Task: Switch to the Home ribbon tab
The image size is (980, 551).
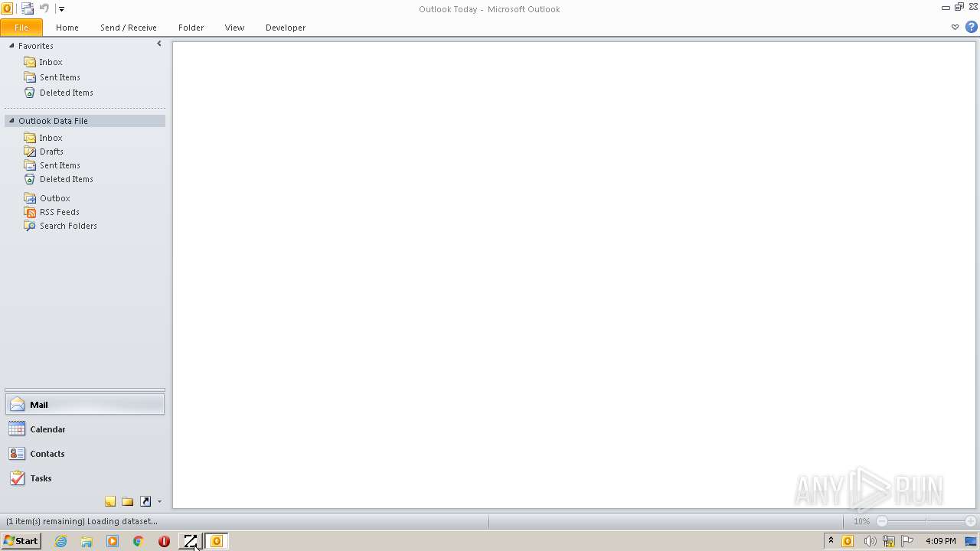Action: [x=67, y=28]
